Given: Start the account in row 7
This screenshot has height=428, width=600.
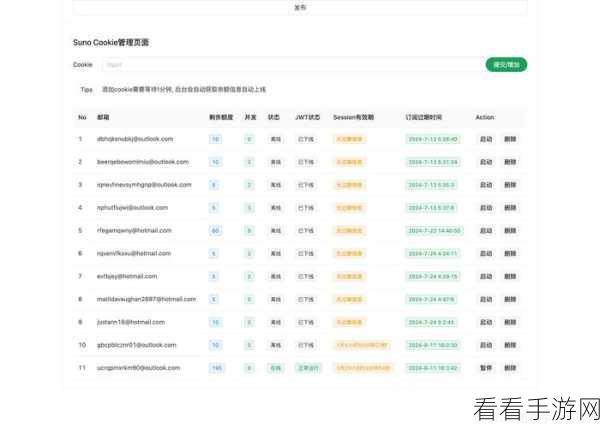Looking at the screenshot, I should click(486, 277).
